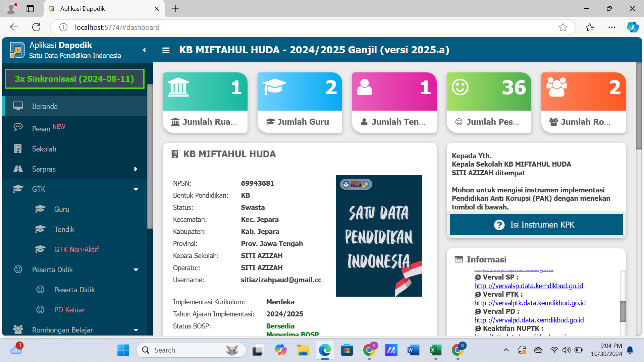The image size is (644, 362).
Task: Open the vervalsp.data.kemdikbud.go.id link
Action: (529, 286)
